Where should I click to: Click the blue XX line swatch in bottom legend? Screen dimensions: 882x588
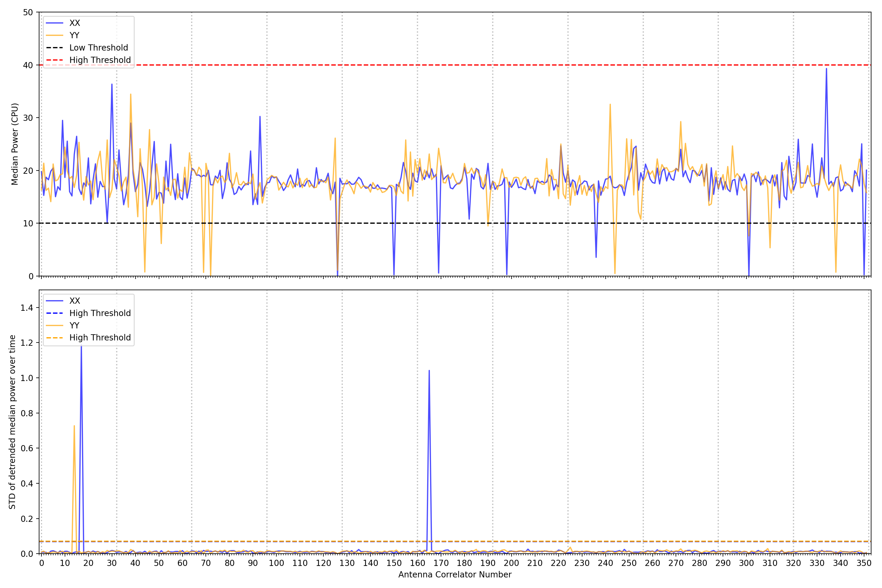tap(55, 301)
